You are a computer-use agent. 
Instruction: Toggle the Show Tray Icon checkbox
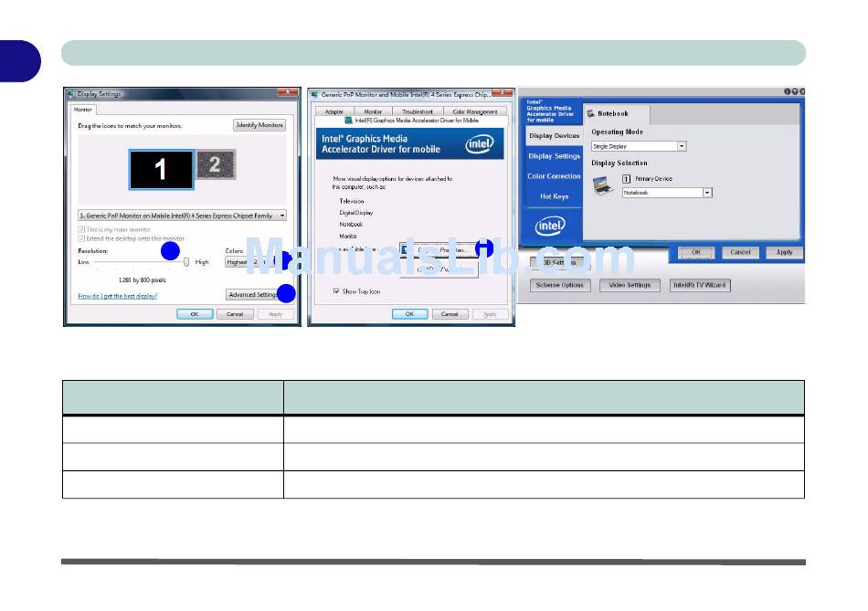[336, 291]
